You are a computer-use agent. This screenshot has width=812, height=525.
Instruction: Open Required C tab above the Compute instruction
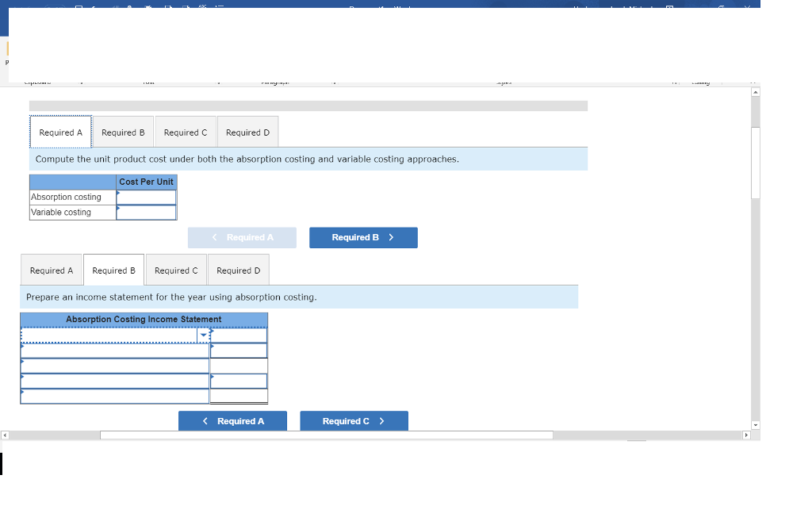[186, 132]
